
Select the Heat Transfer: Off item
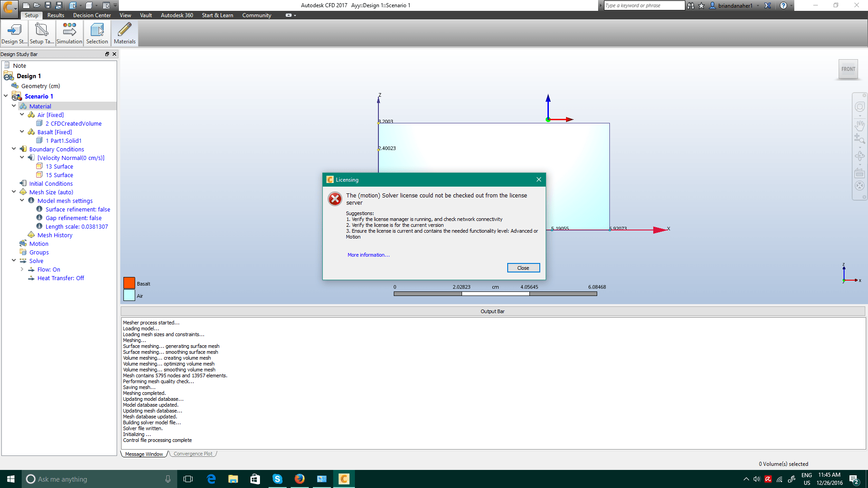coord(61,278)
